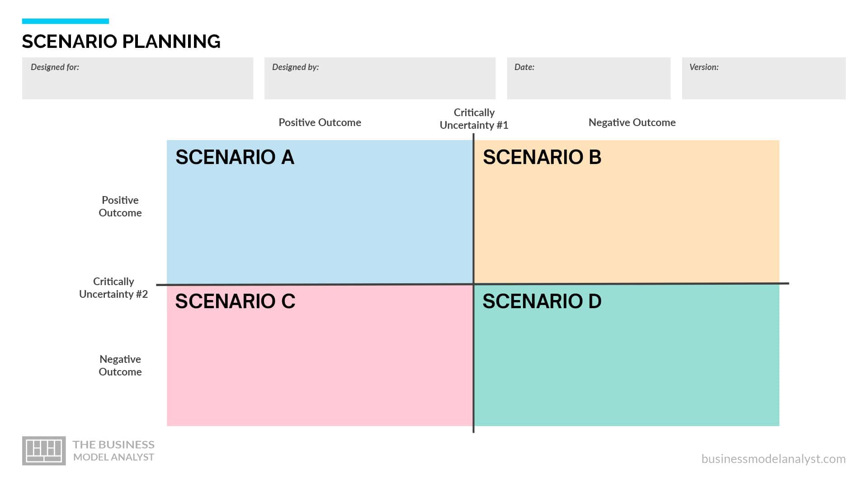The image size is (868, 488).
Task: Click the top "Positive Outcome" column label
Action: [x=320, y=122]
